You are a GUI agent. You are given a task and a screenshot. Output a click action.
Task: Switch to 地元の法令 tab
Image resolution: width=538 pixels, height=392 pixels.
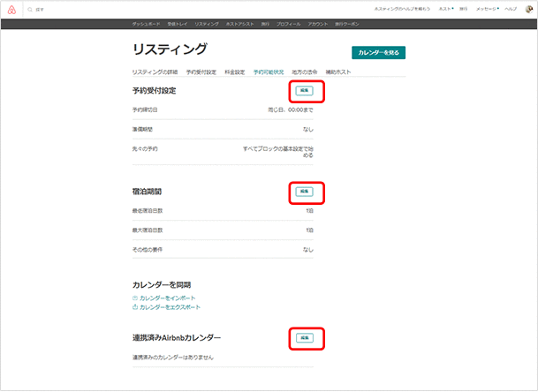305,72
